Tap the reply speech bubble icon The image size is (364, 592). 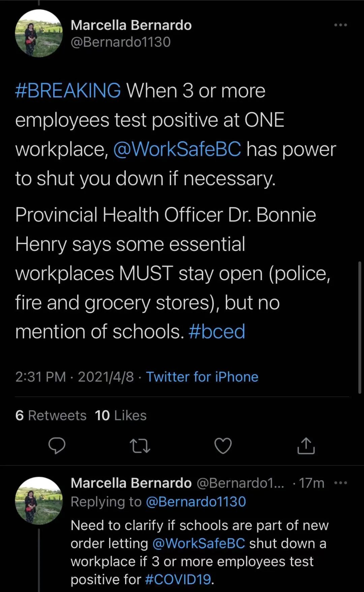tap(57, 445)
